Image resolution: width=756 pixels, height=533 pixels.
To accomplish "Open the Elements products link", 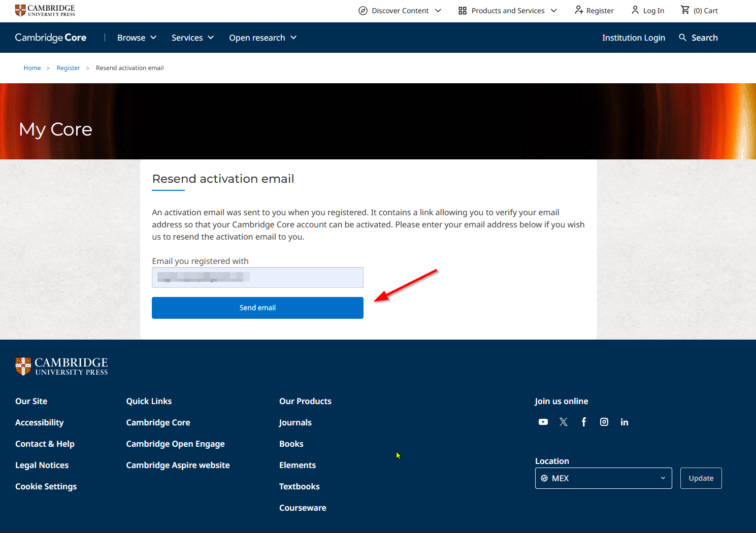I will (x=298, y=465).
